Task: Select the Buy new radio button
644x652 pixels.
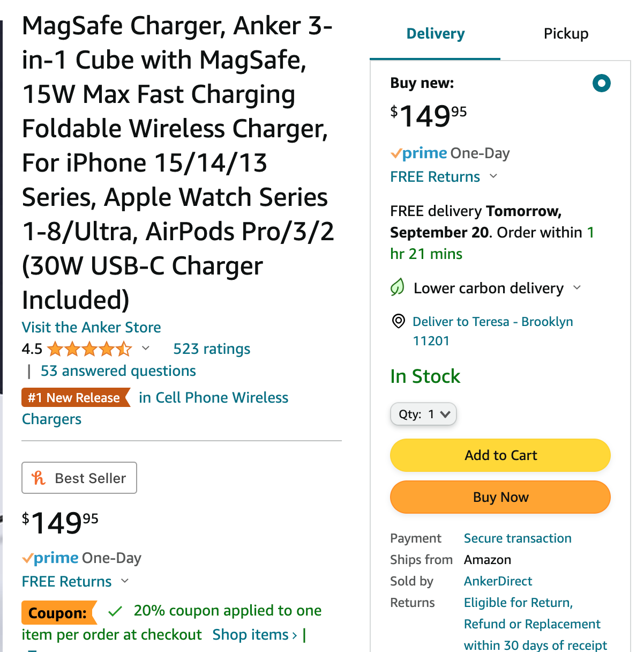Action: (x=601, y=83)
